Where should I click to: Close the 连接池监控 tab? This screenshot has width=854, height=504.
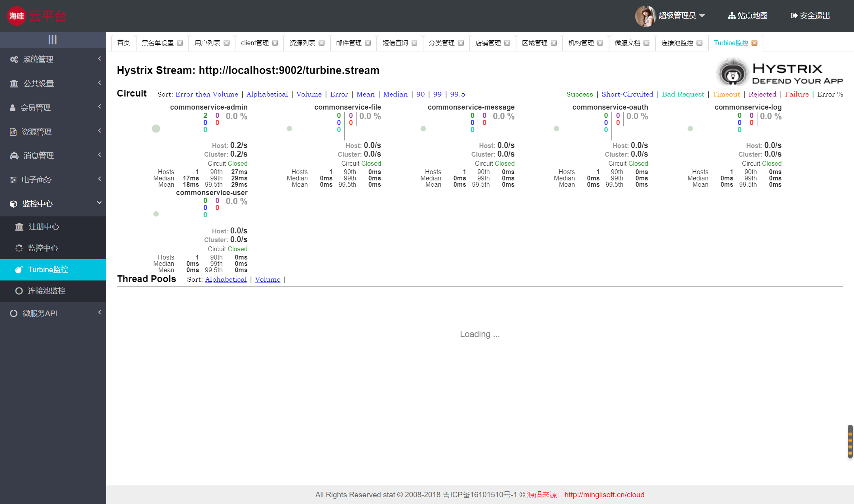tap(699, 43)
